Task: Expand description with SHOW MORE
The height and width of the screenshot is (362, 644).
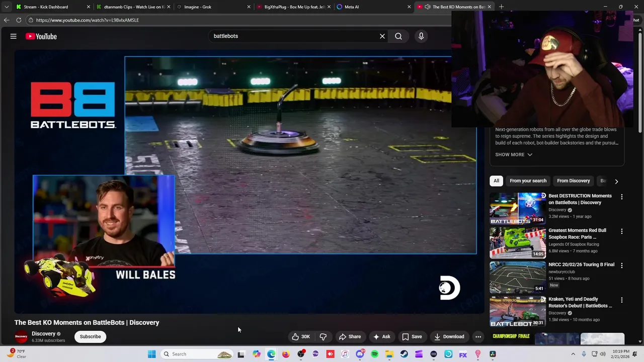Action: click(x=514, y=154)
